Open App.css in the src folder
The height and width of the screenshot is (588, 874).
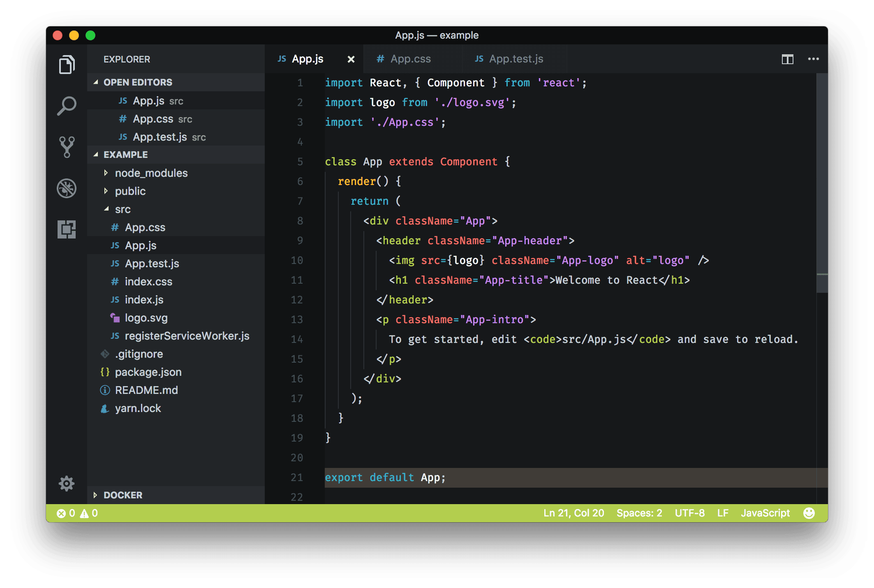tap(176, 227)
